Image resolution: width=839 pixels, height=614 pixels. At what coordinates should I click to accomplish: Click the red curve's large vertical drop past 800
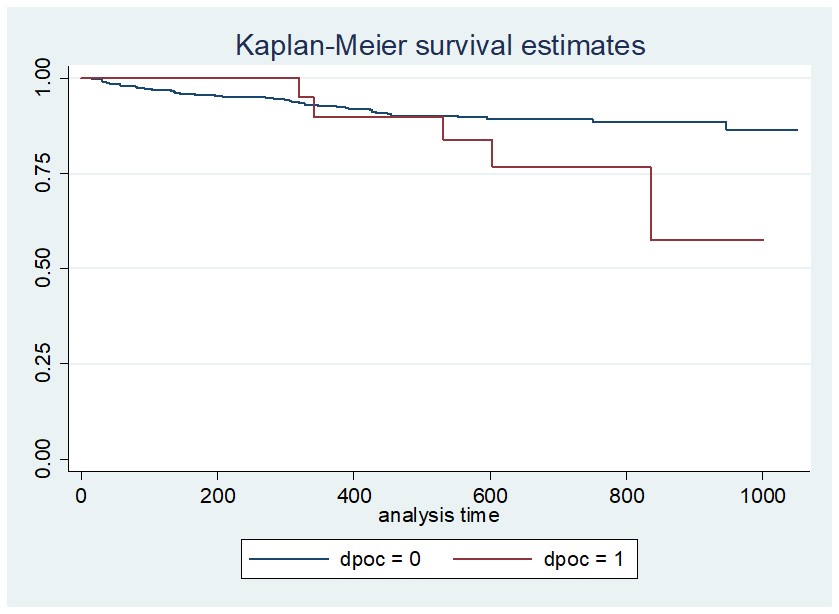coord(651,204)
